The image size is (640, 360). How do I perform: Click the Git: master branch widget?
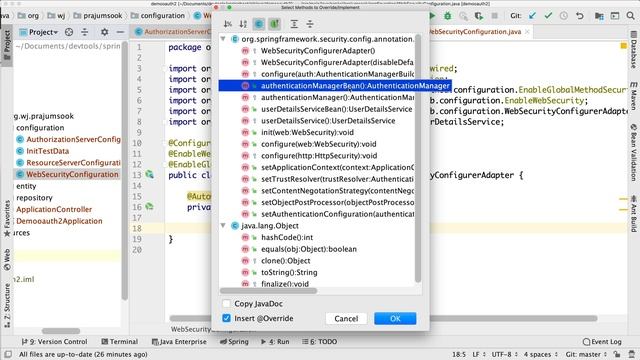click(x=586, y=354)
